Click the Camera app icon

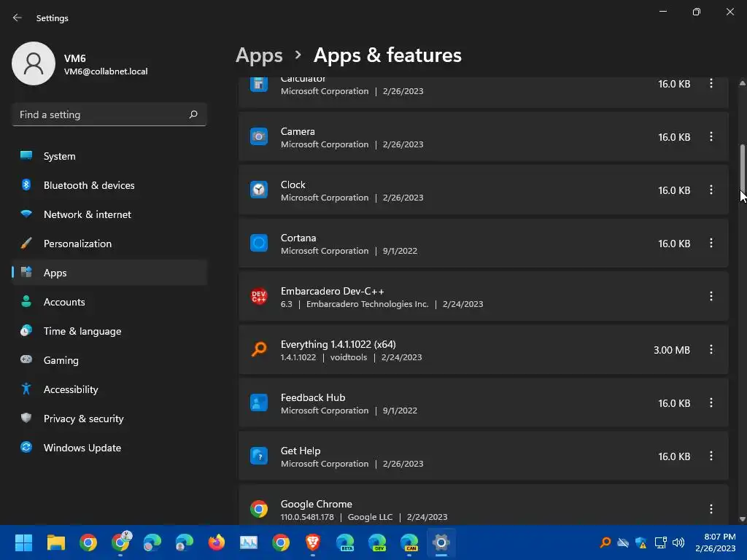[x=259, y=136]
